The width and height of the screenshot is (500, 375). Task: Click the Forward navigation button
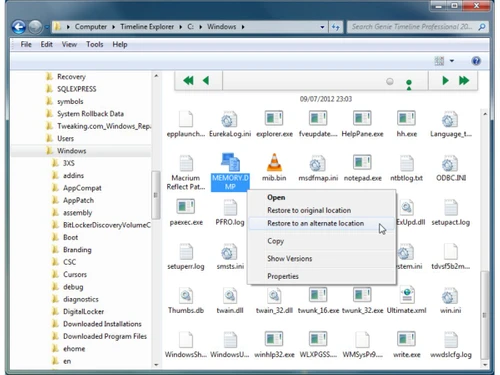point(35,27)
